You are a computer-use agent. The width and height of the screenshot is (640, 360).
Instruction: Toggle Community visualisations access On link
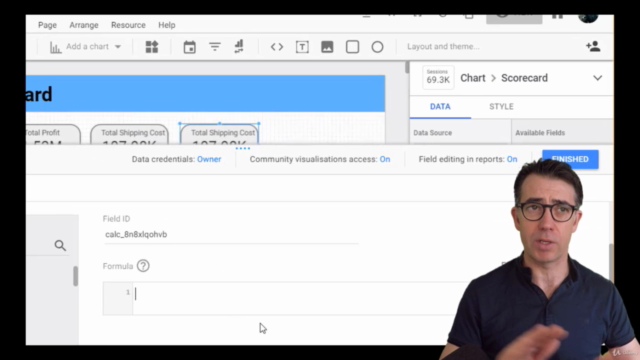384,159
